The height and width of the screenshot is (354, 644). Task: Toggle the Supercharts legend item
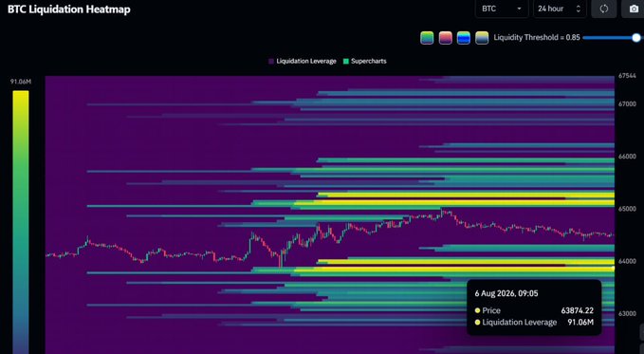365,62
